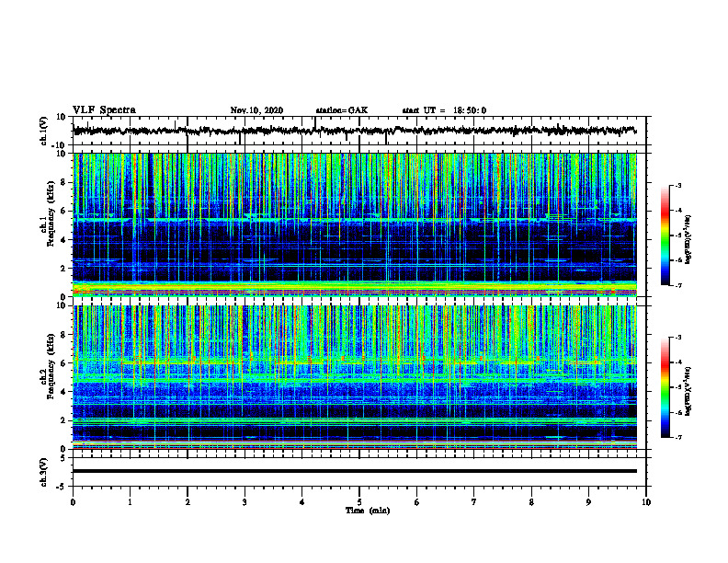Click the '4' kHz tick on ch.2 spectrogram
728x563 pixels.
click(63, 392)
